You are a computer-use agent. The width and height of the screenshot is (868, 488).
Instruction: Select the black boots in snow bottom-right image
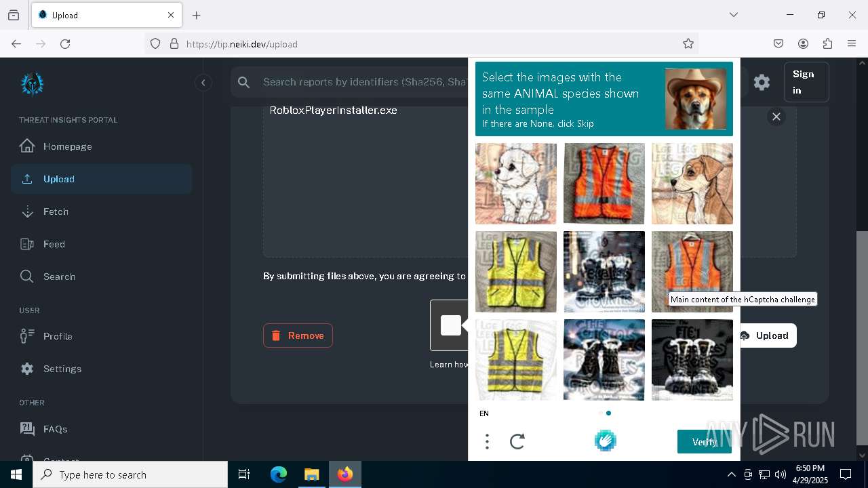(692, 360)
